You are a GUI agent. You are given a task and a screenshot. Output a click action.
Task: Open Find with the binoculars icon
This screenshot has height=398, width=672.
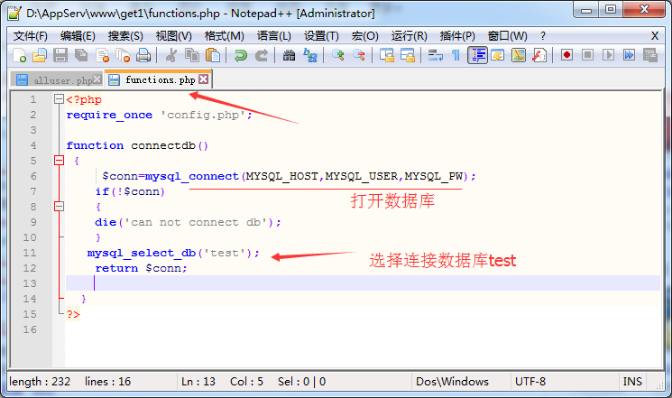coord(289,55)
